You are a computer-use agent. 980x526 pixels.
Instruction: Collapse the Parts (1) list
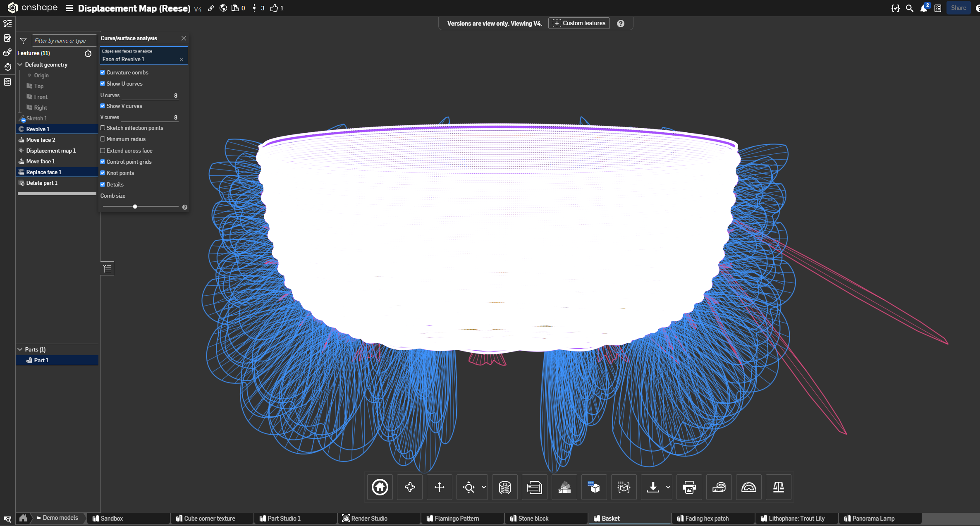20,349
